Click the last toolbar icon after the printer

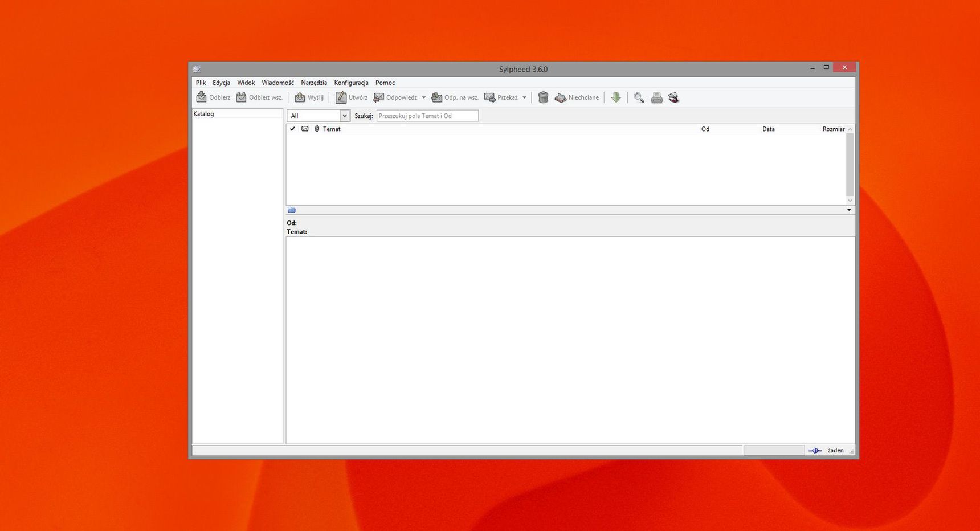(674, 97)
